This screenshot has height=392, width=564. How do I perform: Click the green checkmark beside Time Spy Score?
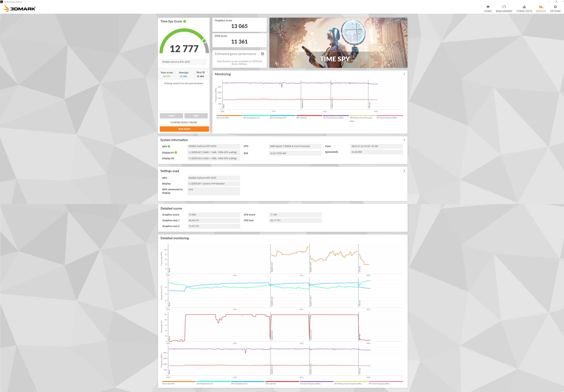[185, 21]
